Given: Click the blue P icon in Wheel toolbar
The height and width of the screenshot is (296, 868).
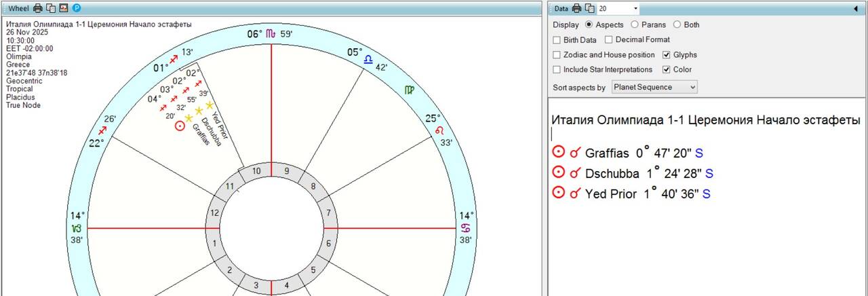Looking at the screenshot, I should 77,8.
